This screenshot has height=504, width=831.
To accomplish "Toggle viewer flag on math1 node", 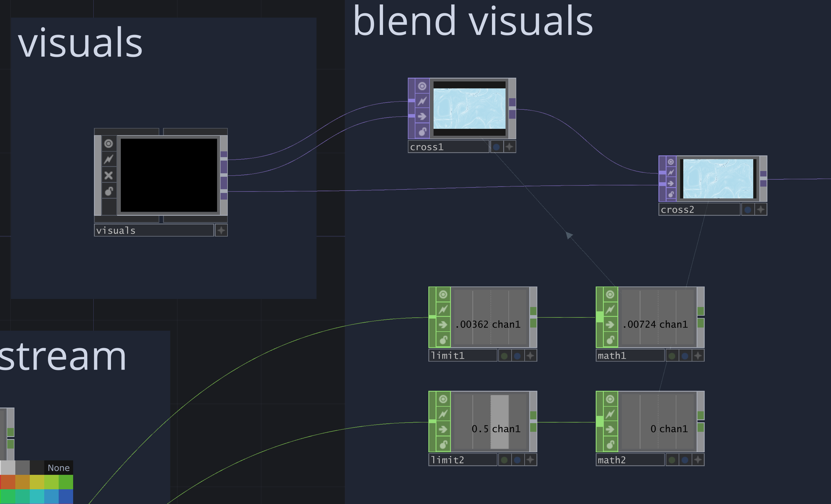I will coord(610,294).
